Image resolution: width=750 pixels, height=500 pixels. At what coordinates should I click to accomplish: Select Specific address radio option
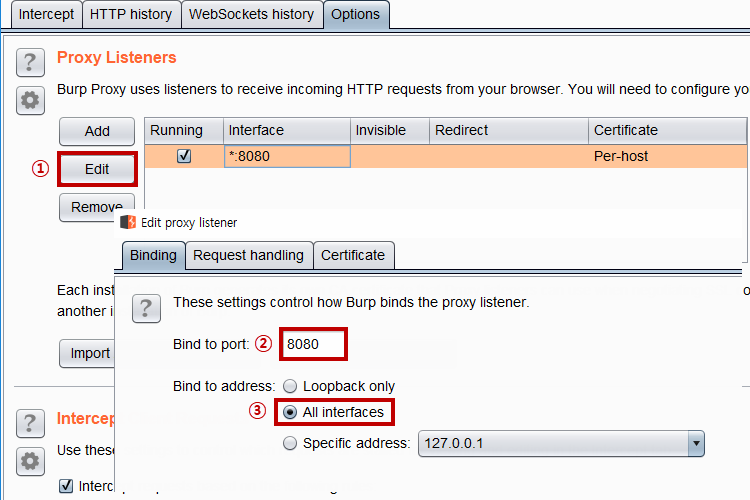point(290,443)
